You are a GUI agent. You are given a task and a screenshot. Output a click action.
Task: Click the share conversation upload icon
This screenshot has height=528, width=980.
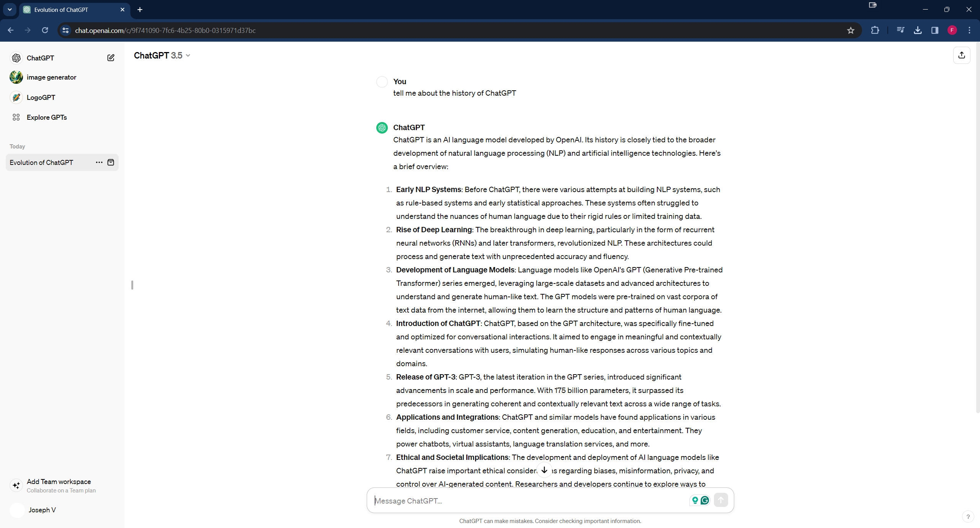(x=961, y=55)
